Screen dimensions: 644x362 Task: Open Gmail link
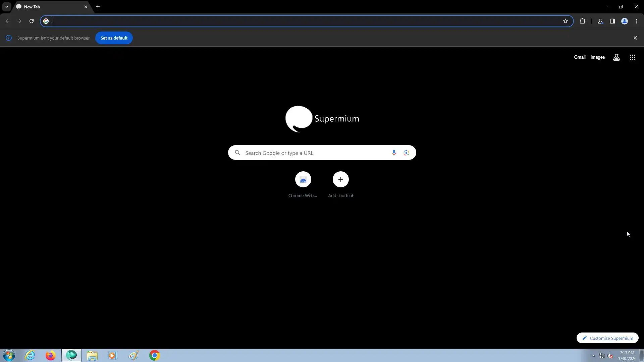pos(579,57)
